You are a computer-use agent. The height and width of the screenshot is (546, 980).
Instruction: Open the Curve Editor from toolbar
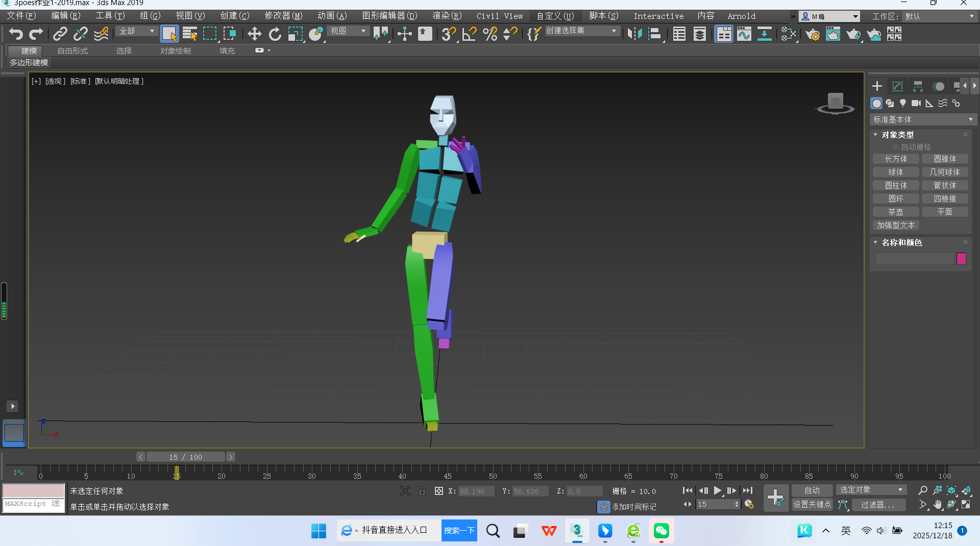[744, 34]
